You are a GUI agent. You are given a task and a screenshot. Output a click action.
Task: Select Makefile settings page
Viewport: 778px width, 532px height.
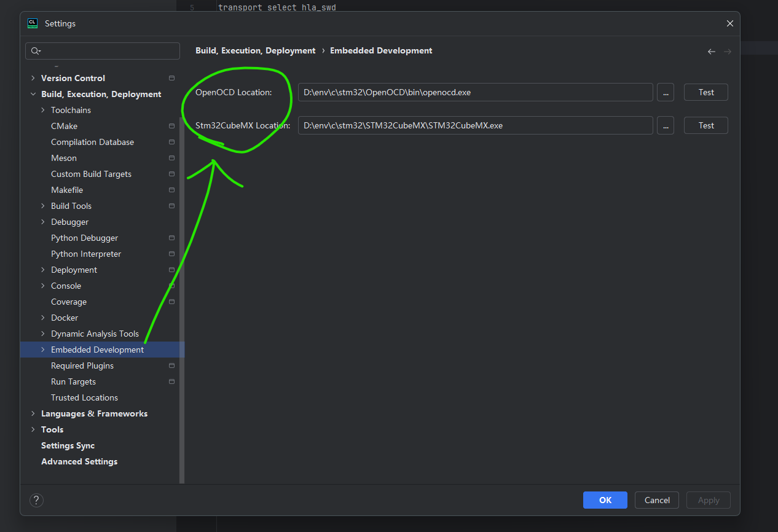67,190
